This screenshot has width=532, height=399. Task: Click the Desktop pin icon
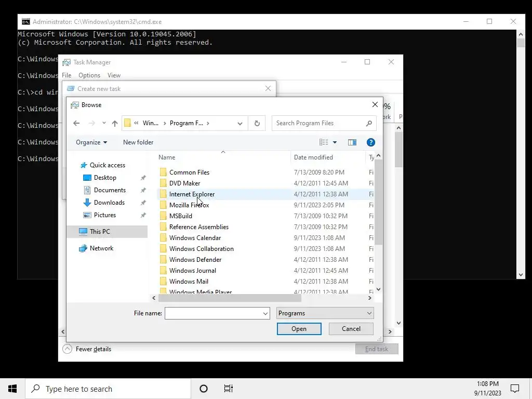(x=143, y=178)
